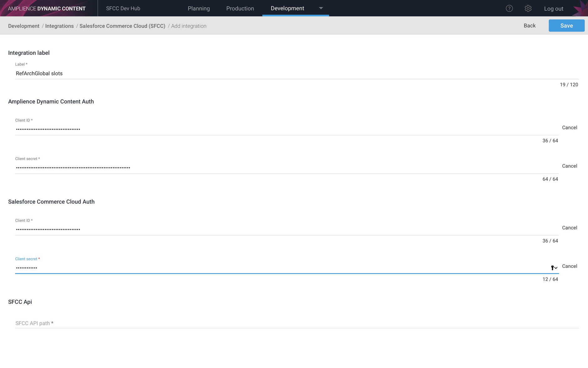Select the Development tab
The image size is (588, 368).
click(287, 8)
